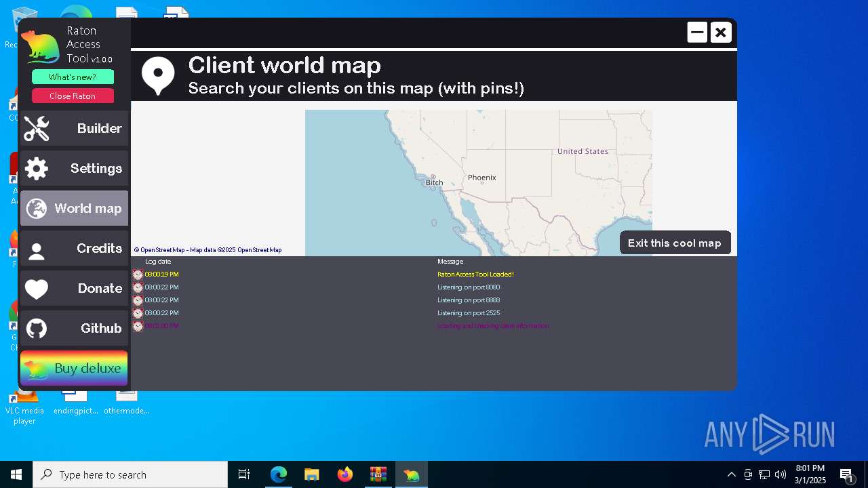The width and height of the screenshot is (868, 488).
Task: Open File Explorer from taskbar
Action: pos(311,474)
